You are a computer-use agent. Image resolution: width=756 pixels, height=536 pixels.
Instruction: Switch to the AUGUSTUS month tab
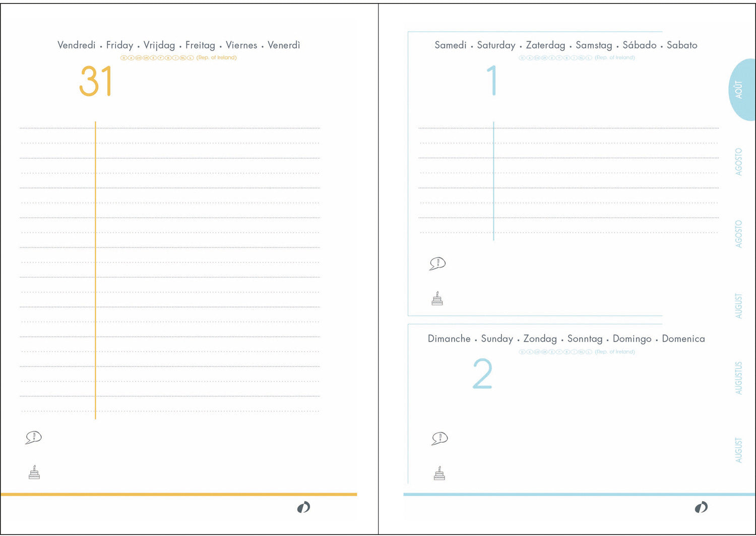click(738, 378)
